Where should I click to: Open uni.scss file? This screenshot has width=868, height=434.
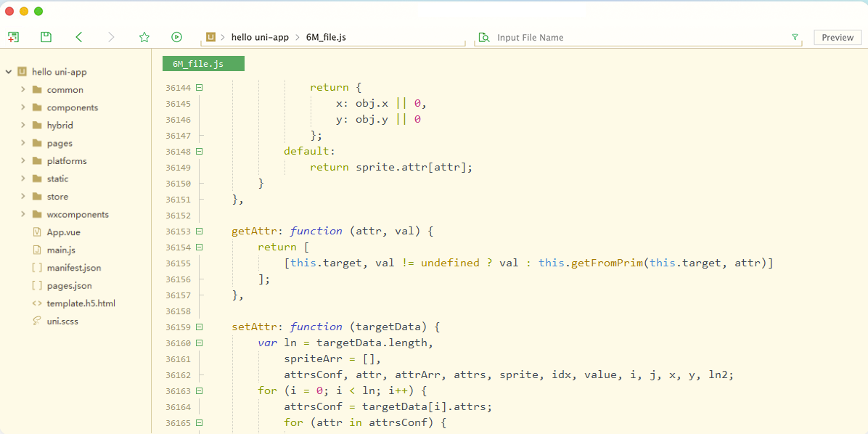(62, 321)
